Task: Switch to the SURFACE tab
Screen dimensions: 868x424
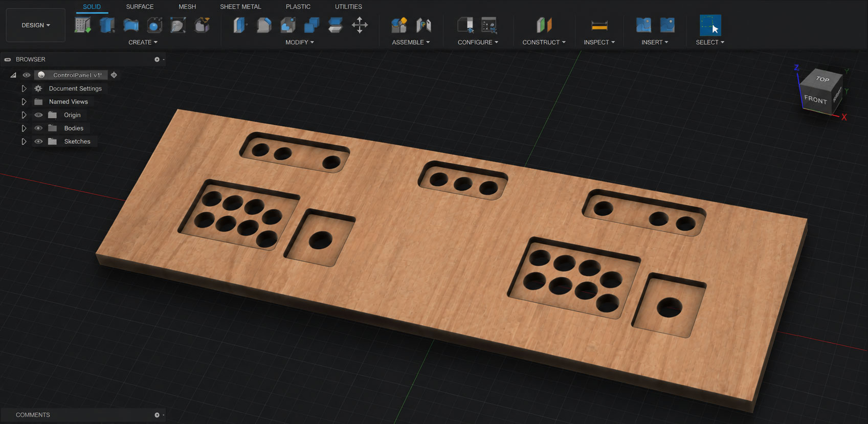Action: [140, 7]
